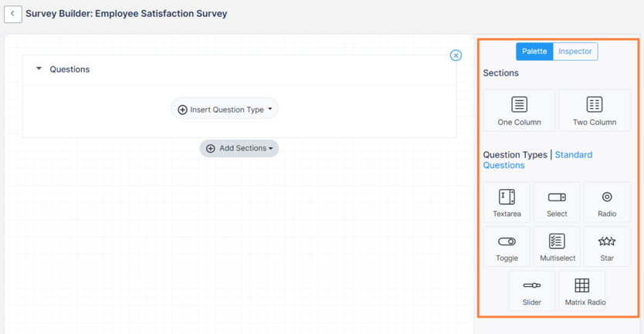Open the Add Sections dropdown

tap(239, 148)
